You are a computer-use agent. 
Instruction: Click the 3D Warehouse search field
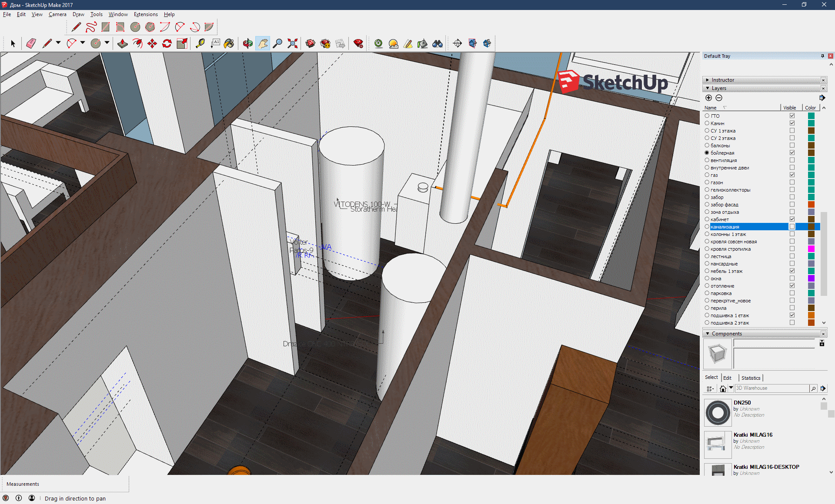[x=772, y=388]
